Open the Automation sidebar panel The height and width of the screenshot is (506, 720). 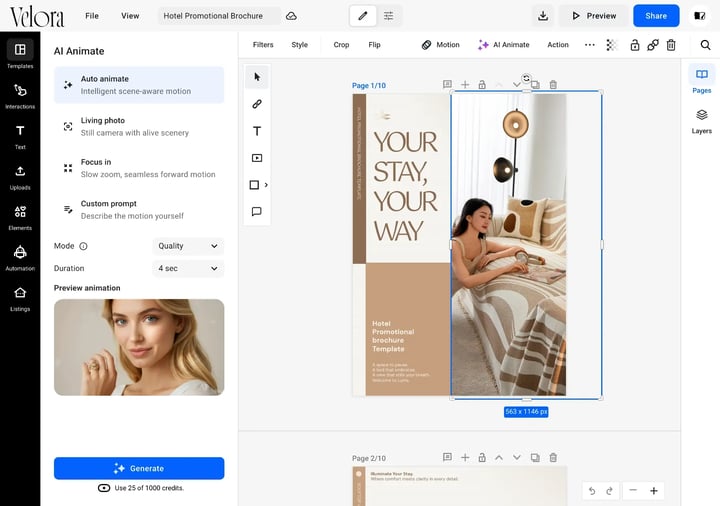(20, 258)
